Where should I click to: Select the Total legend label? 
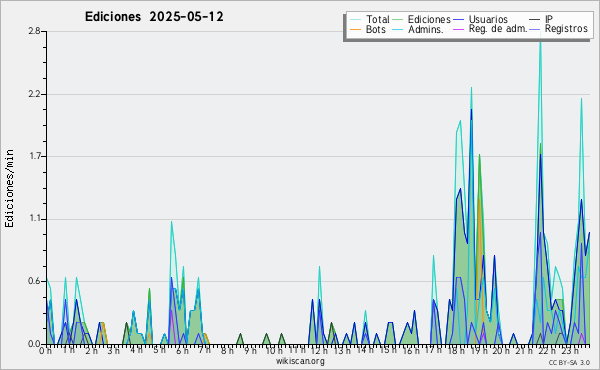pyautogui.click(x=378, y=20)
